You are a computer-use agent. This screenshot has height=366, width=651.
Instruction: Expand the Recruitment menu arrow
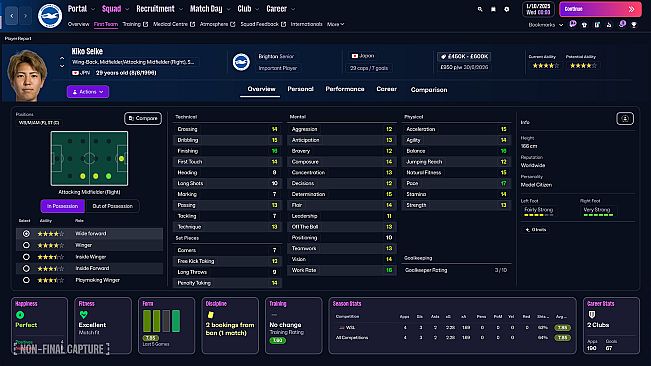click(x=181, y=9)
